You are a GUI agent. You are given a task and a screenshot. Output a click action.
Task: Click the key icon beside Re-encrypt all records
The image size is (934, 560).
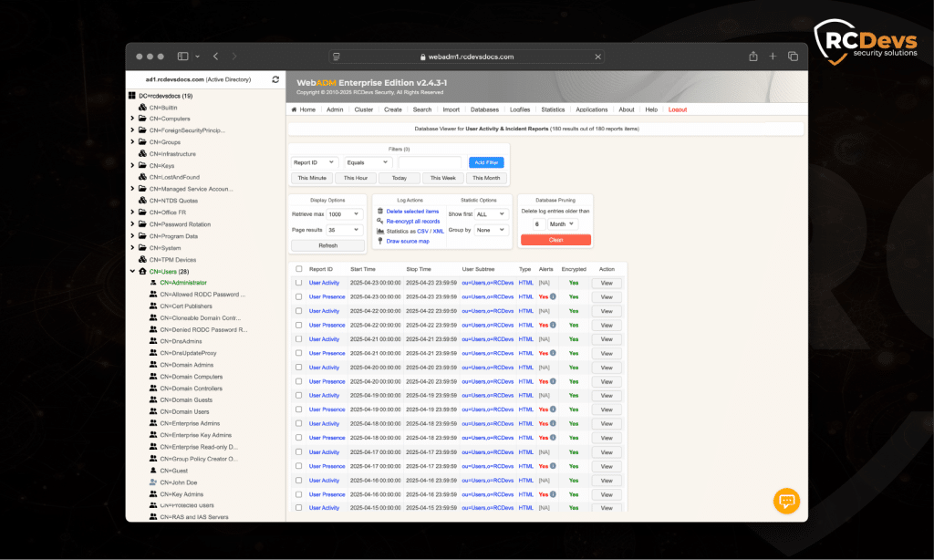[380, 221]
